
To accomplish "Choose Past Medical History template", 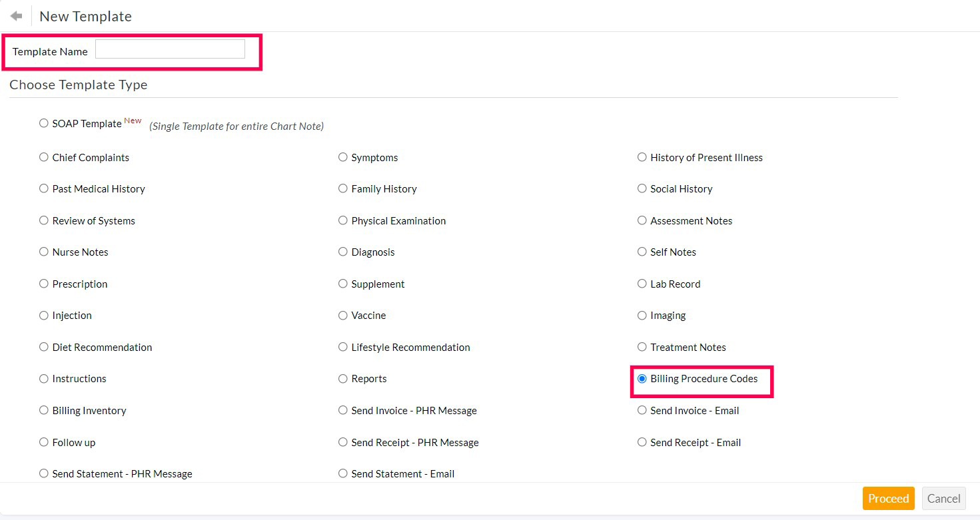I will coord(43,189).
